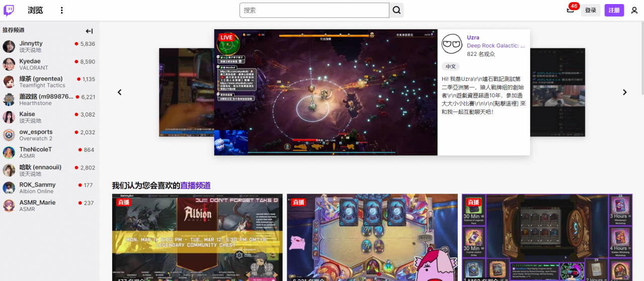Click the 登录 login button
Screen dimensions: 644x281
click(591, 10)
